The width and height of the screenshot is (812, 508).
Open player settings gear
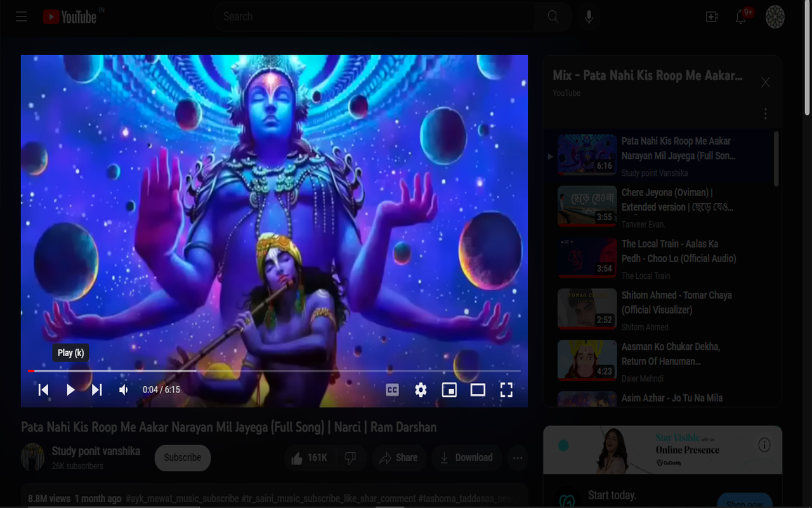click(x=421, y=390)
